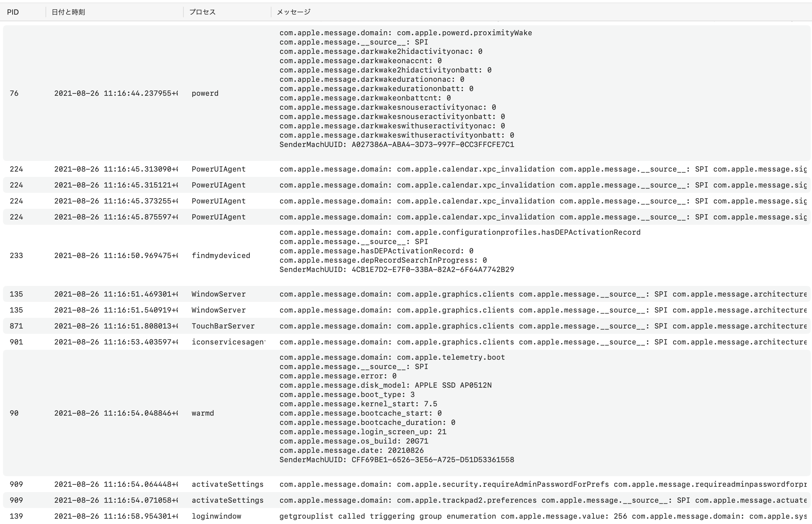Select the warmd telemetry boot entry
The image size is (812, 524).
pos(203,413)
